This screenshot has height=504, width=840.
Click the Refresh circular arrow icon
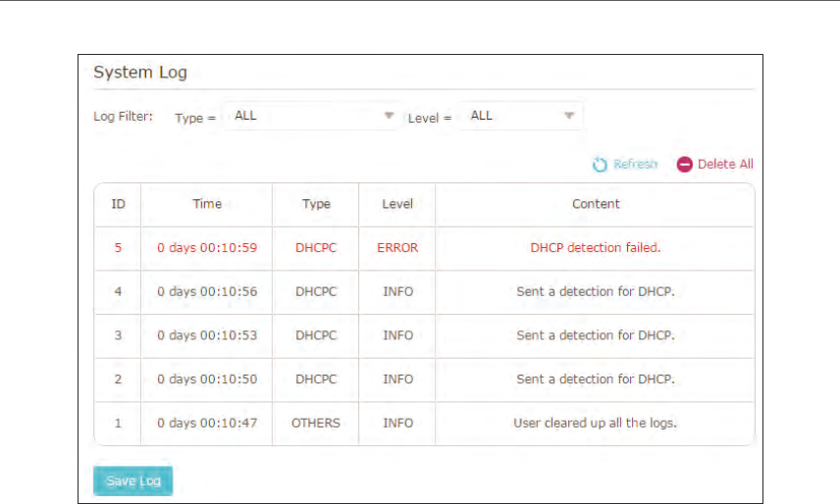click(600, 165)
